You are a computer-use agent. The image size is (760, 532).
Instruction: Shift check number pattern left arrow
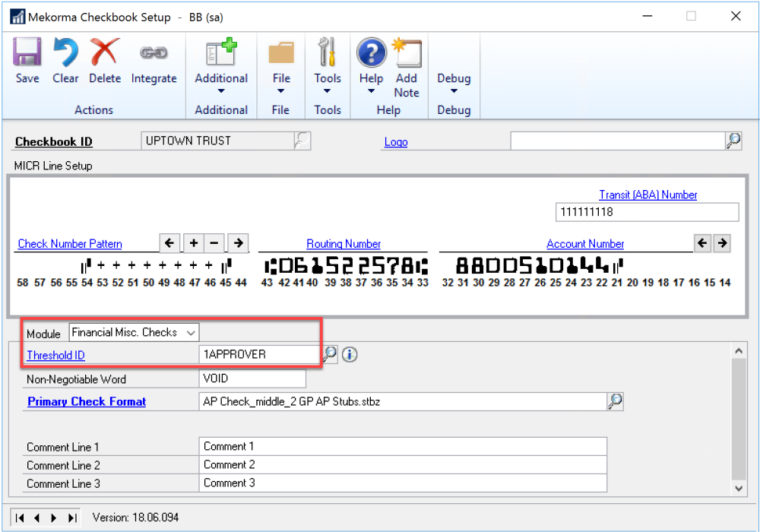click(169, 242)
